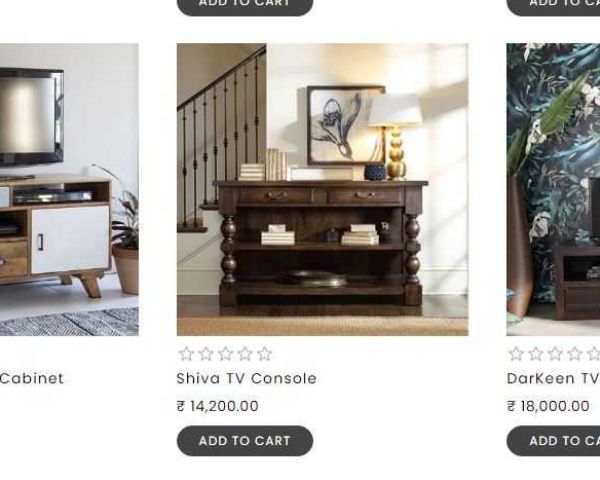
Task: Click first rating star for DarKeen TV product
Action: pyautogui.click(x=516, y=354)
